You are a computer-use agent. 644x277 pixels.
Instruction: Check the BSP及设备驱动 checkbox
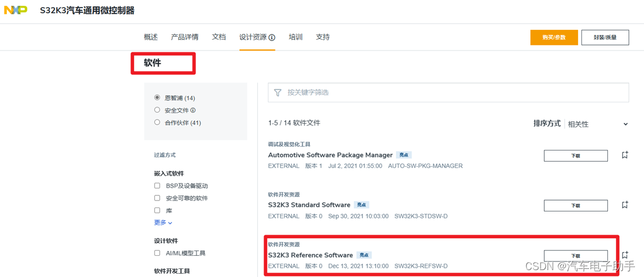point(157,186)
